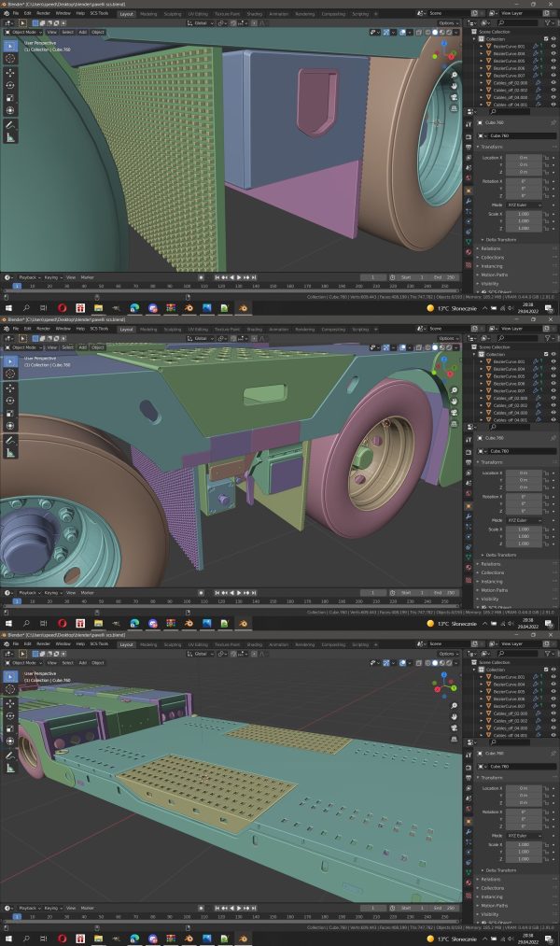
Task: Click frame 100 on the middle timeline ruler
Action: pos(187,600)
